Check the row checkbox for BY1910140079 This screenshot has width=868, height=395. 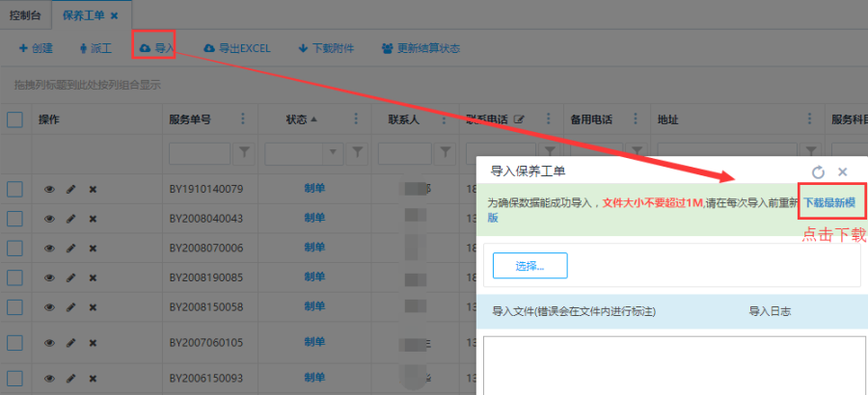pyautogui.click(x=14, y=189)
